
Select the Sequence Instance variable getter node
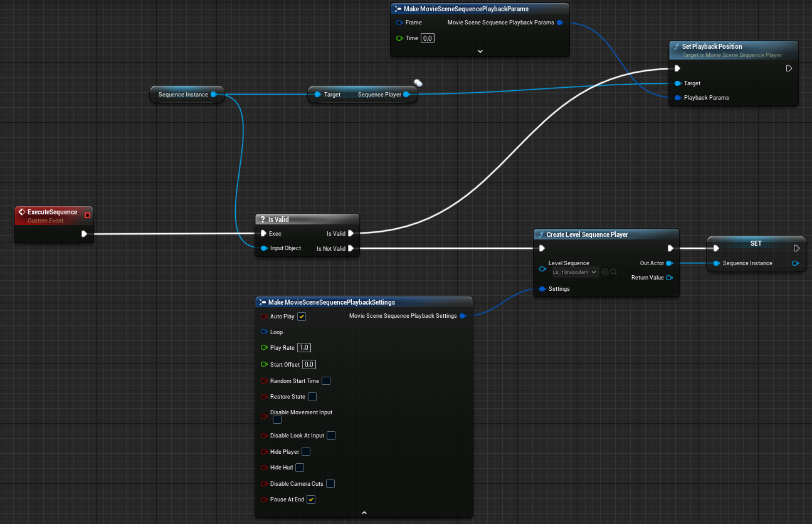184,95
